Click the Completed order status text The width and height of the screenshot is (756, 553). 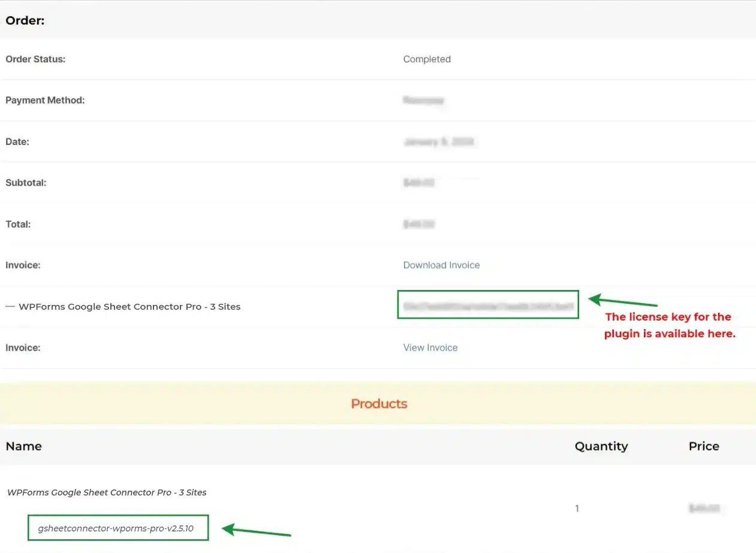tap(427, 59)
